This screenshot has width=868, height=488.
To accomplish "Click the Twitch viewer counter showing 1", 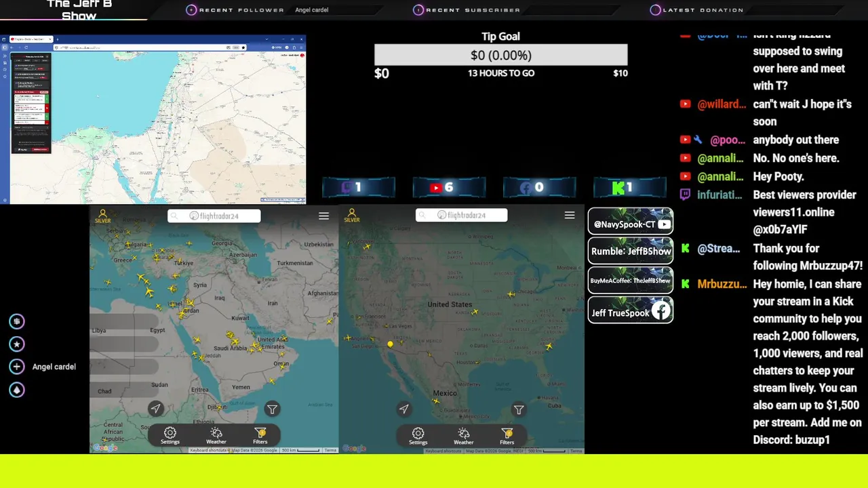I will [358, 188].
